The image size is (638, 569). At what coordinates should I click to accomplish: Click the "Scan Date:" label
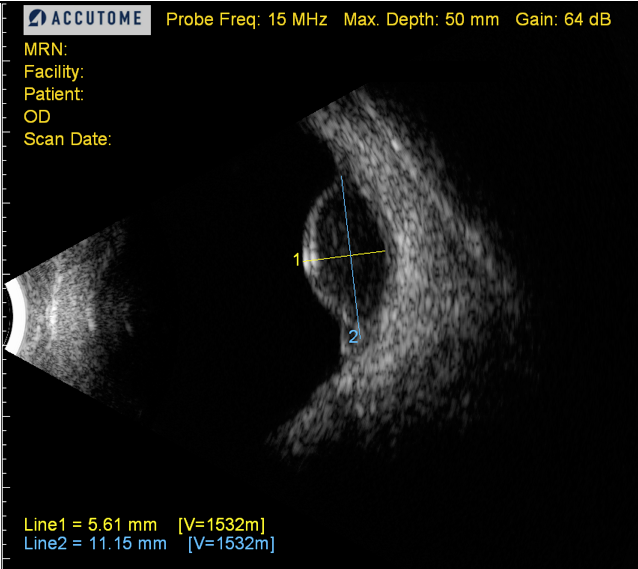[68, 139]
